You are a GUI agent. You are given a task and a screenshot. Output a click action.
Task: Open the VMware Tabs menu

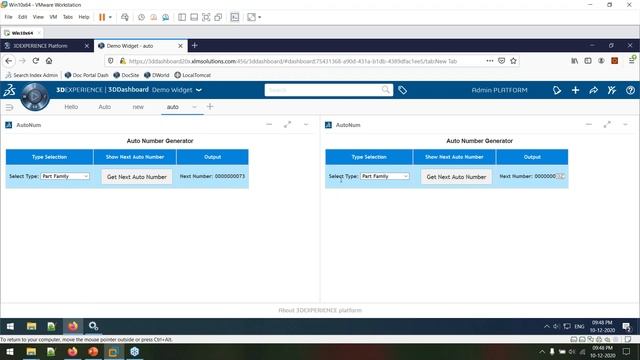click(x=68, y=17)
